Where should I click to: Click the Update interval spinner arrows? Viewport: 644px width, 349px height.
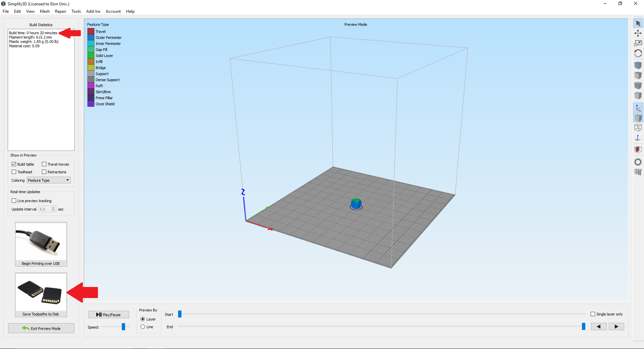[53, 209]
